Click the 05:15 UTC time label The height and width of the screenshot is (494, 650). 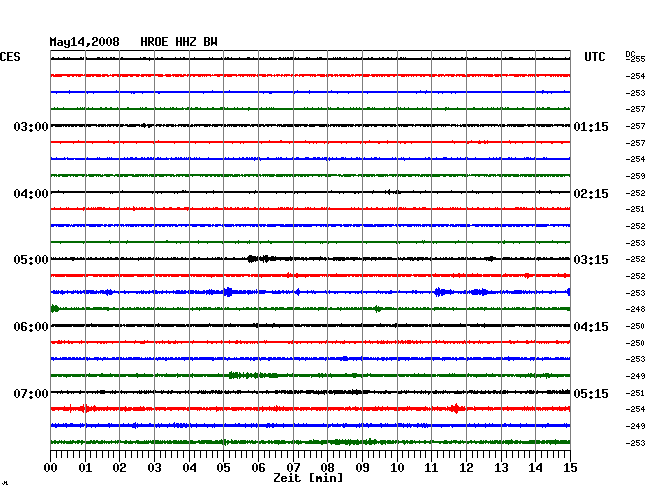(591, 393)
